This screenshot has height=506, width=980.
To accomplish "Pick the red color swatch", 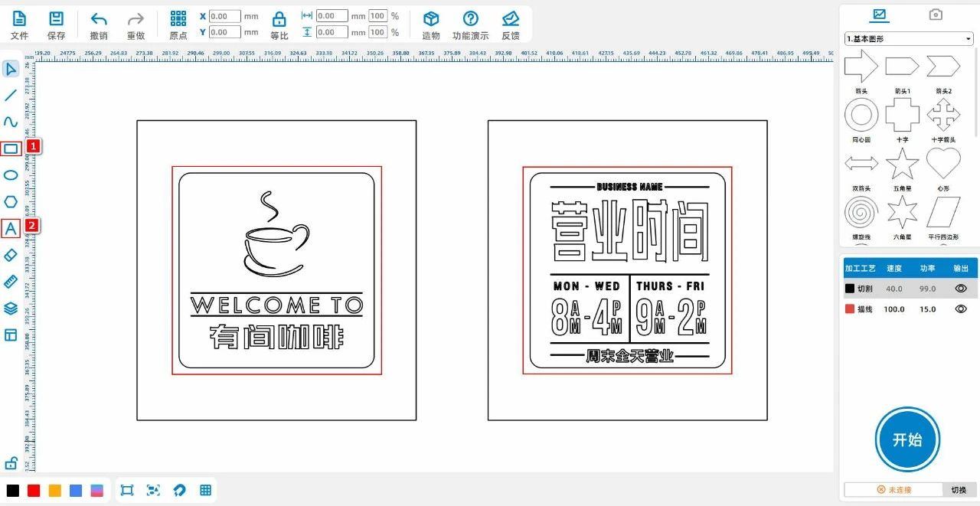I will [x=34, y=490].
